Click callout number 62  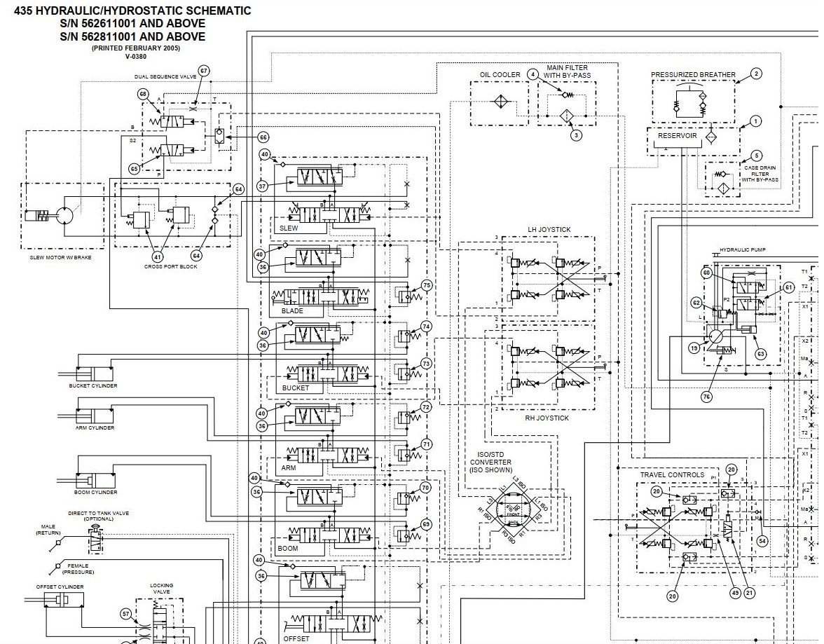tap(696, 303)
